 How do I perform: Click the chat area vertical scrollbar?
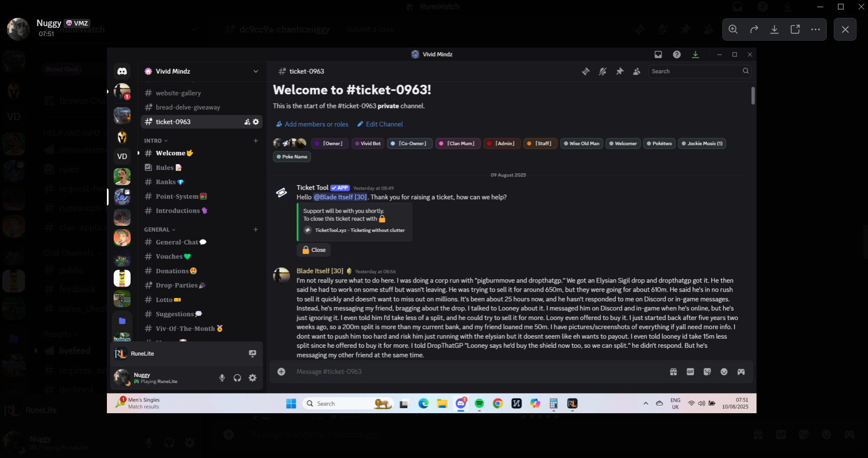(753, 96)
